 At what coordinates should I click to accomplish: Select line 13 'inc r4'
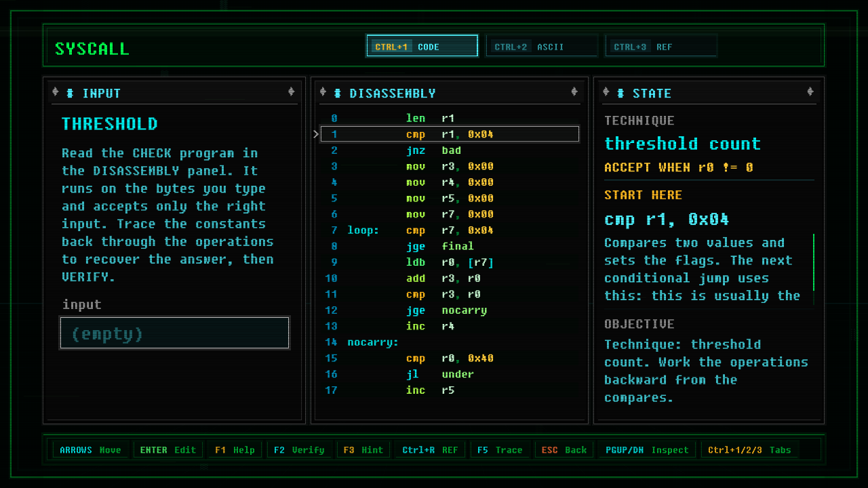point(450,326)
